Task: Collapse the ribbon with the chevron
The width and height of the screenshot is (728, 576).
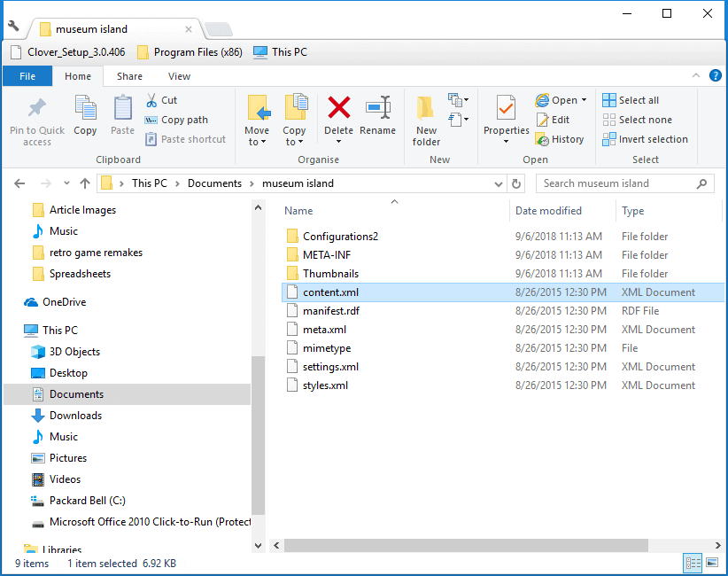Action: coord(696,75)
